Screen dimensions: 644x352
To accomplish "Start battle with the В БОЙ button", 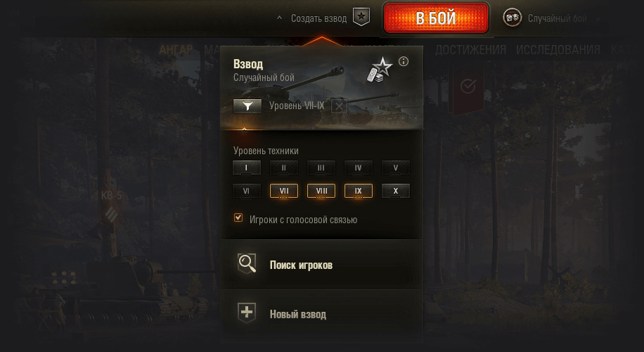I will click(x=436, y=18).
